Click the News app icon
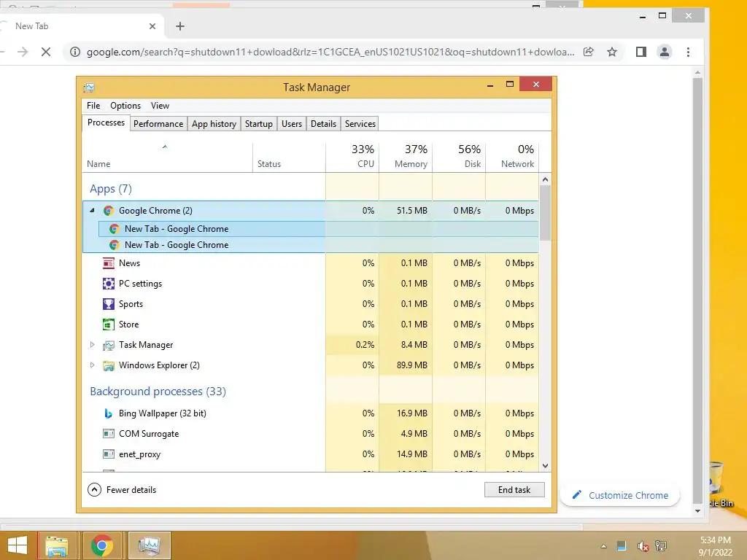 [109, 262]
